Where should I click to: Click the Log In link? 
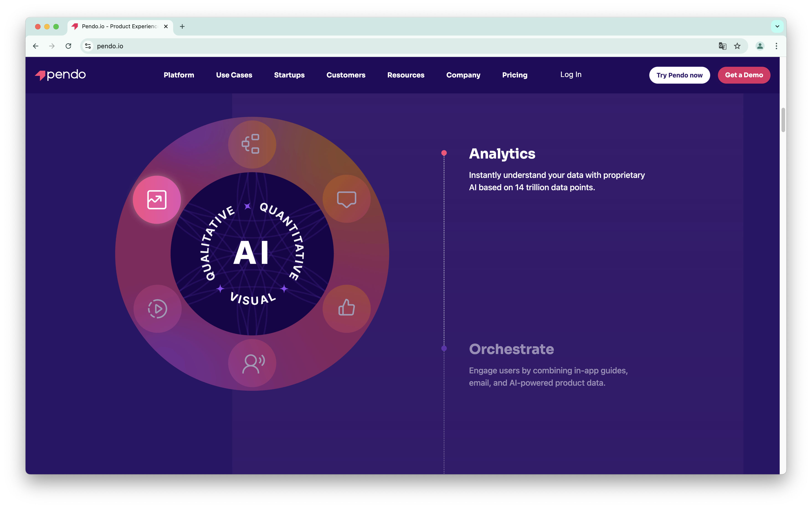pos(570,74)
